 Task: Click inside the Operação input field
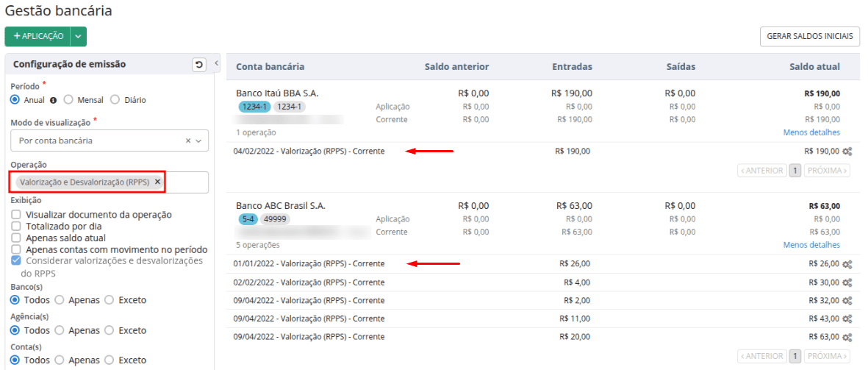pyautogui.click(x=110, y=182)
